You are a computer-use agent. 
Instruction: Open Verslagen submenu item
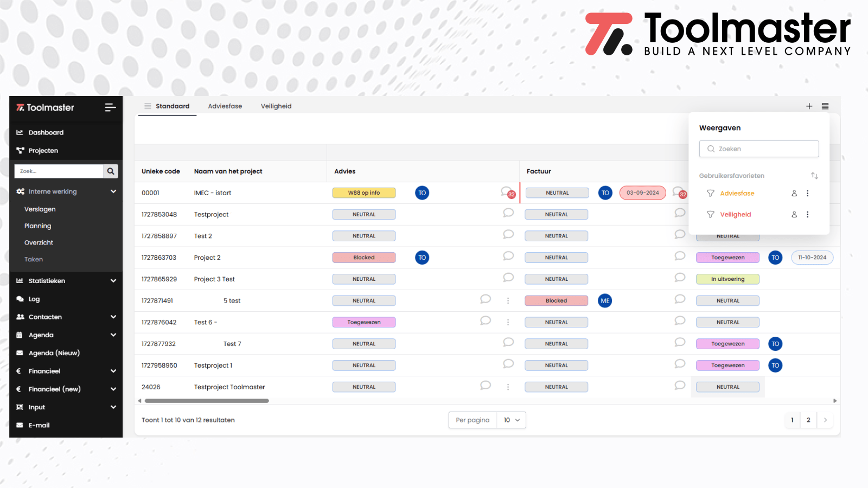click(x=40, y=209)
